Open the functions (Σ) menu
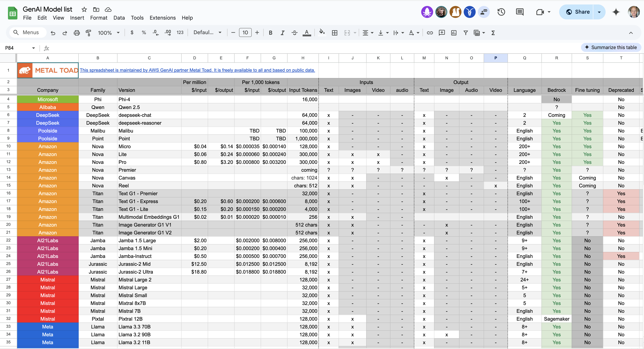This screenshot has height=349, width=644. coord(493,32)
